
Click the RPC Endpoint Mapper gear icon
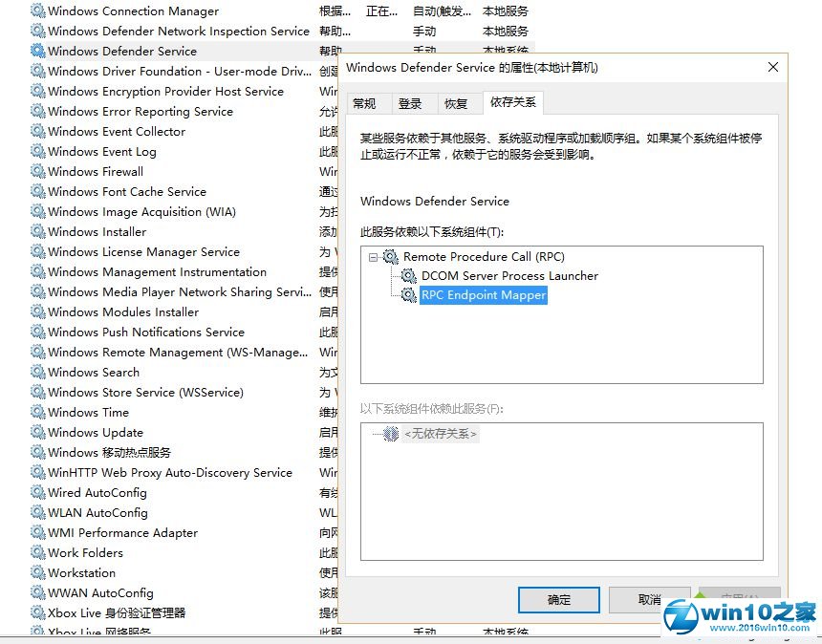coord(408,296)
